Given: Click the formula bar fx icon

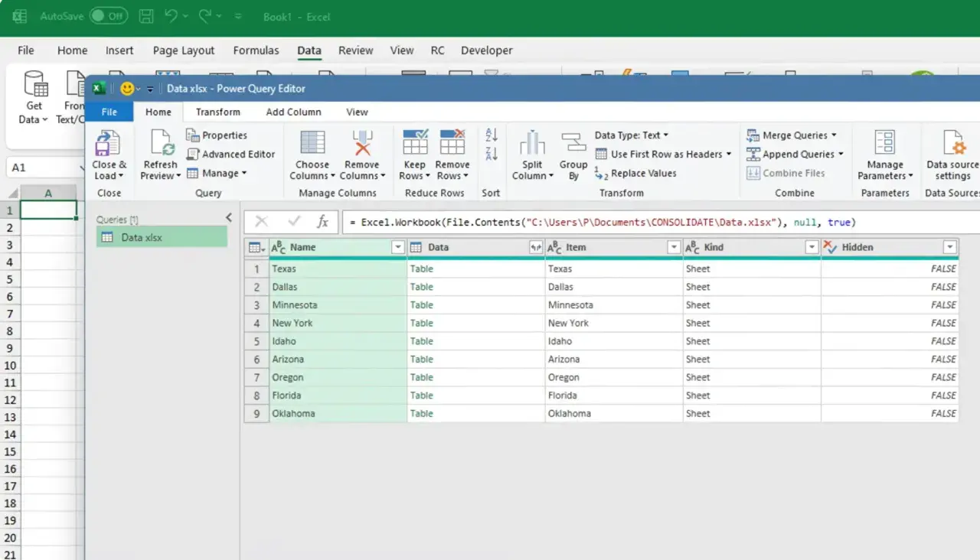Looking at the screenshot, I should tap(323, 222).
